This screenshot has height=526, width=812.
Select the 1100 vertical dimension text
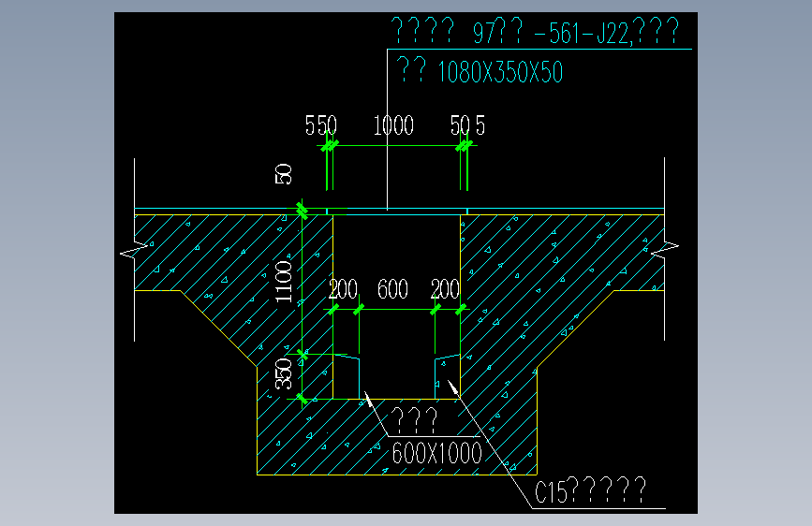284,282
